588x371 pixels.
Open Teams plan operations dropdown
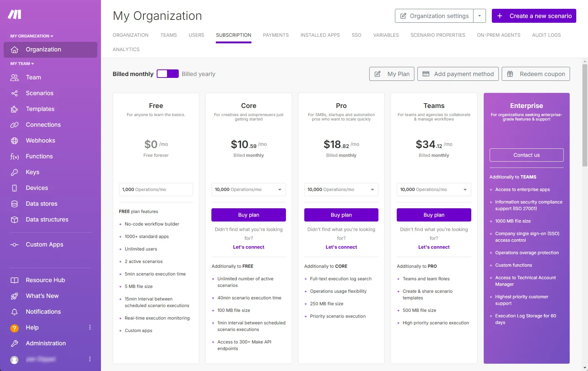(434, 190)
